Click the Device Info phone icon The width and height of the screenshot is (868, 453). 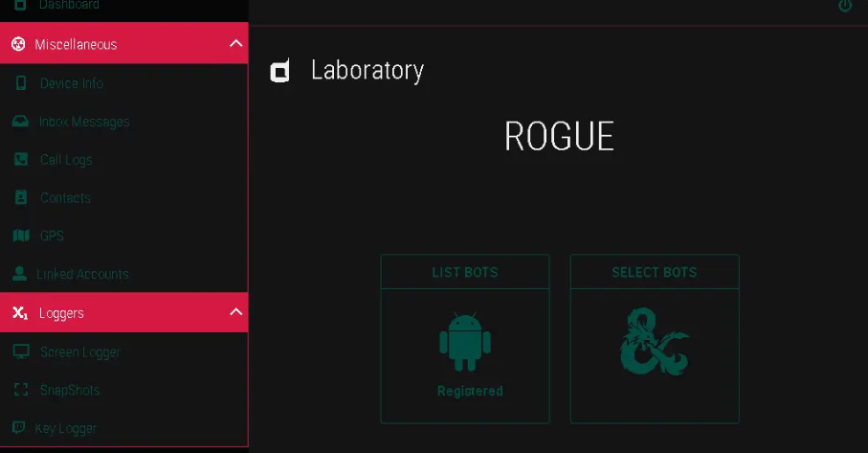21,83
